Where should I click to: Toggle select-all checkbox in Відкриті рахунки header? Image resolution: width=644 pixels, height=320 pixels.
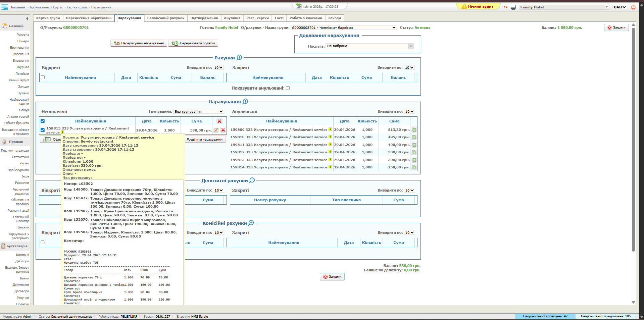point(43,77)
